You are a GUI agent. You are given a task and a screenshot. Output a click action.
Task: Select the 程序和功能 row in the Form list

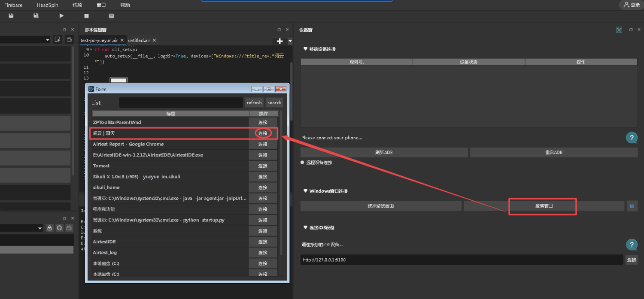pos(170,209)
